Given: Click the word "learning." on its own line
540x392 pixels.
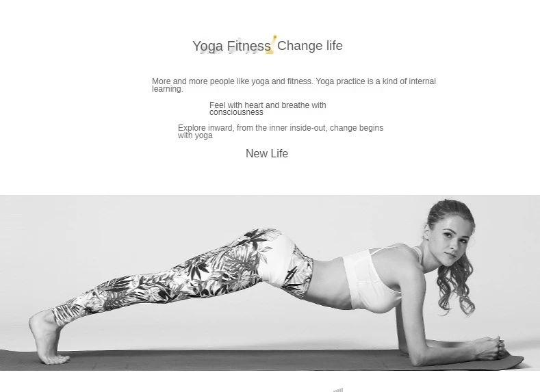Looking at the screenshot, I should pos(168,89).
